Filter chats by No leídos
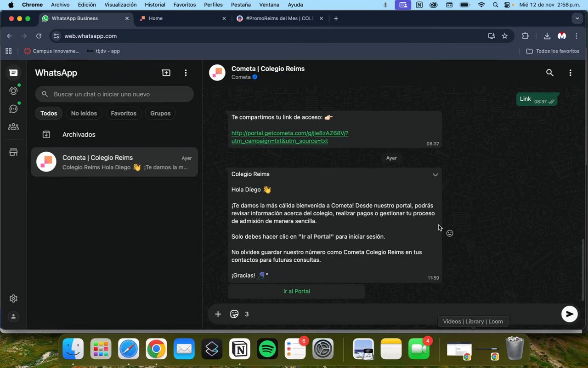 84,113
